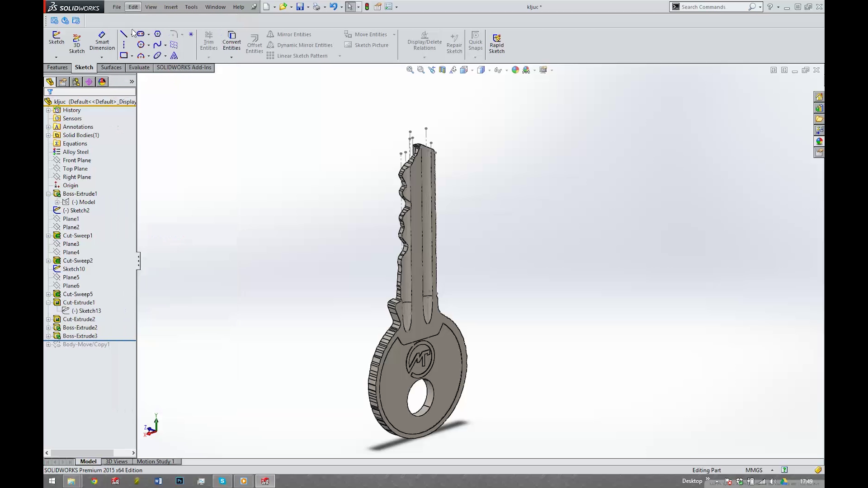Expand the Boss-Extrude1 feature tree node
The height and width of the screenshot is (488, 868).
48,193
